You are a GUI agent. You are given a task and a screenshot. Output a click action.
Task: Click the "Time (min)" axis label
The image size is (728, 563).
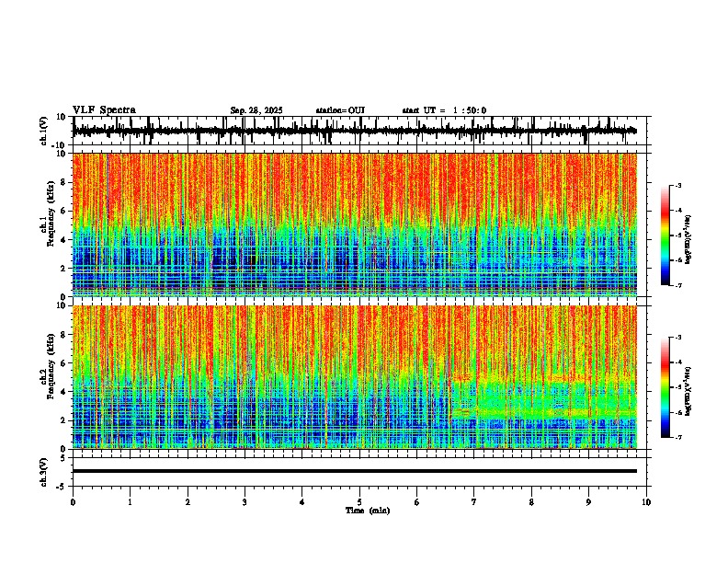point(368,511)
